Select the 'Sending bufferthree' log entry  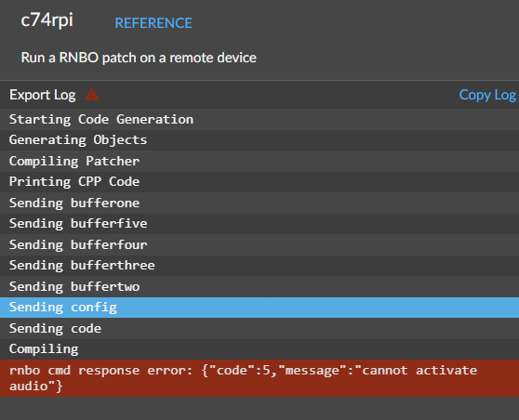pyautogui.click(x=259, y=265)
